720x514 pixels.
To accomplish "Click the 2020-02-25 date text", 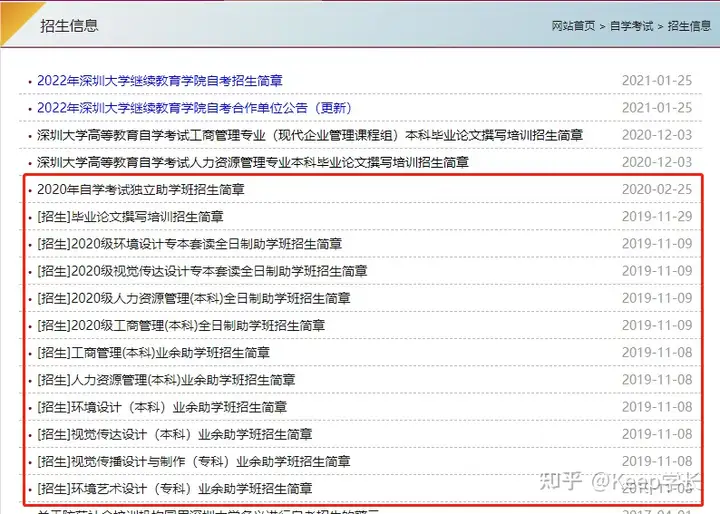I will pos(657,189).
